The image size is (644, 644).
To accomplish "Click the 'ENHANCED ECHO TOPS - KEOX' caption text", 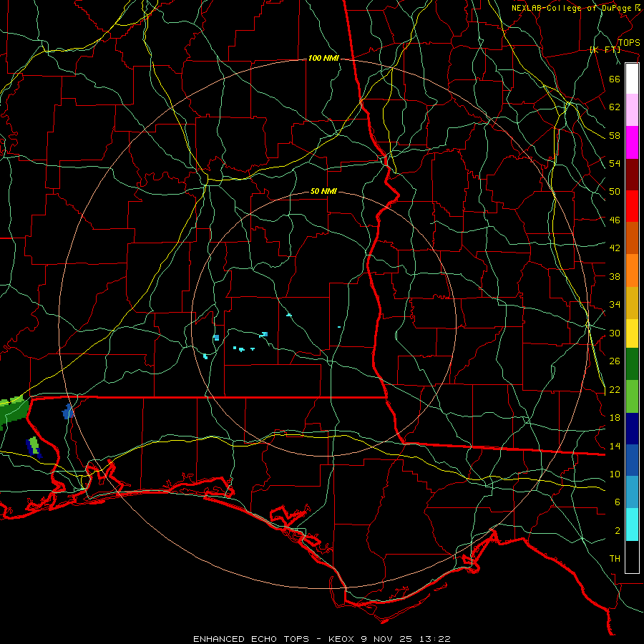I will [x=275, y=639].
